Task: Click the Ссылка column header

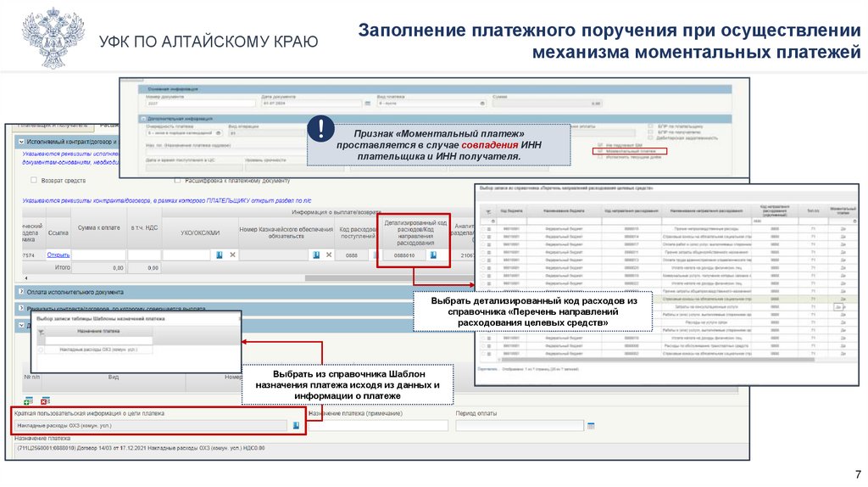Action: point(58,232)
